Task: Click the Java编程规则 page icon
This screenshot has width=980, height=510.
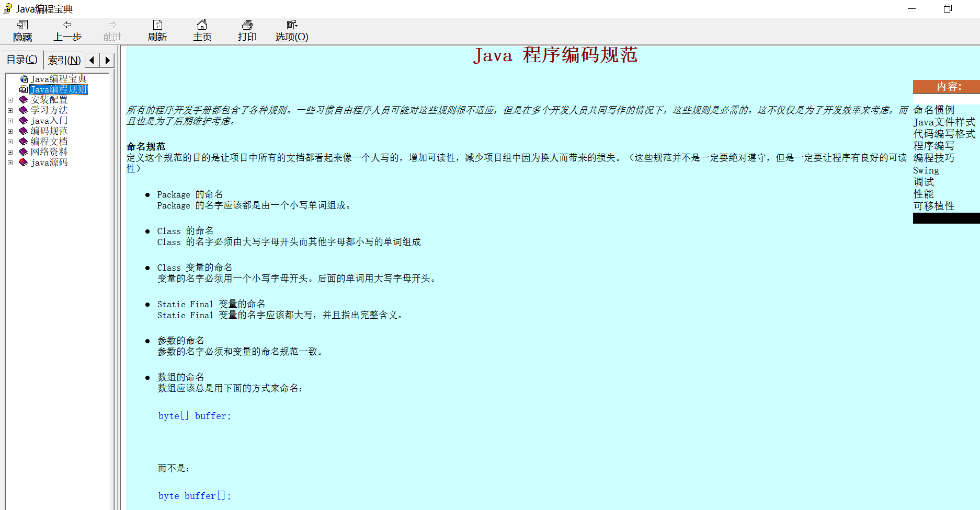Action: tap(24, 89)
